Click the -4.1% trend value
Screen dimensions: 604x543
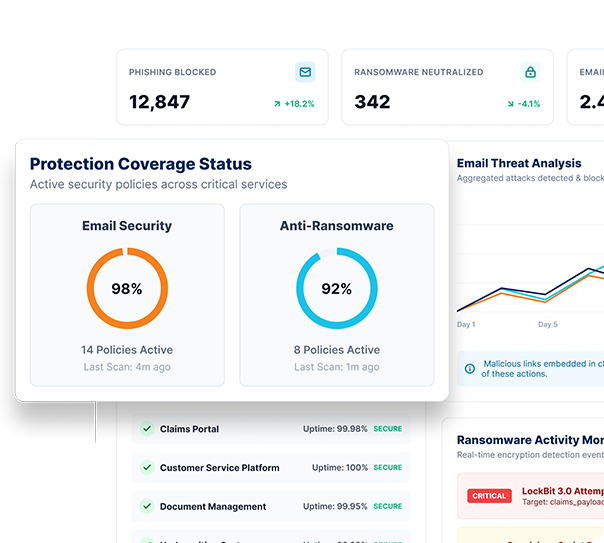point(529,104)
